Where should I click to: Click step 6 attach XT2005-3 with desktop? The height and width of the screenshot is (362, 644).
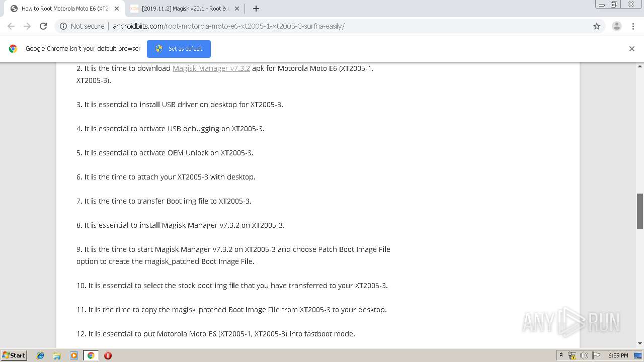pyautogui.click(x=166, y=177)
